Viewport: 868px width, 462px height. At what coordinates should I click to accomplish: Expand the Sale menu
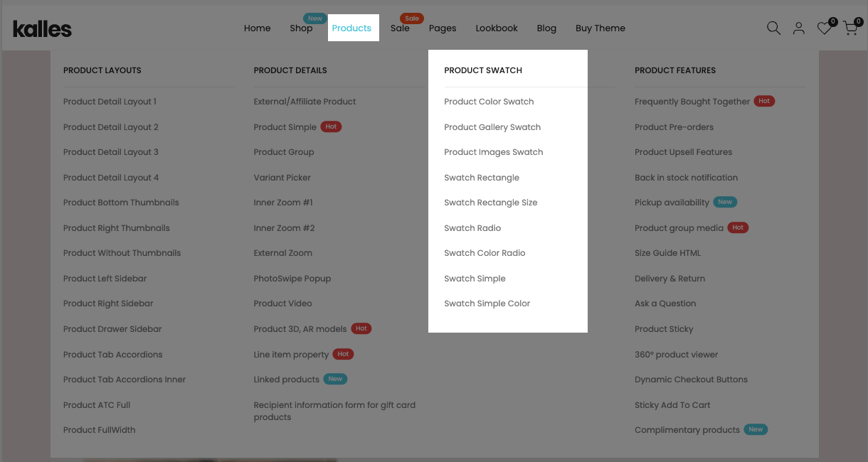[400, 28]
